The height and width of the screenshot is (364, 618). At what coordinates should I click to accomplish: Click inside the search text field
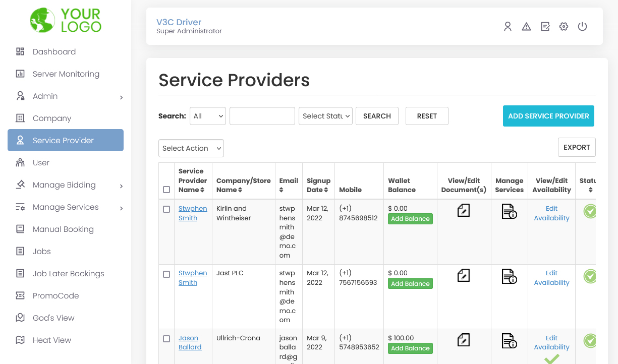coord(262,116)
